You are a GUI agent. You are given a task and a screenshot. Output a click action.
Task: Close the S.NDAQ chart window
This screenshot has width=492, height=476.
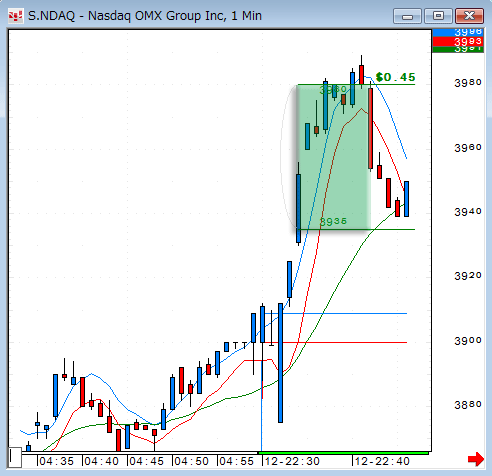coord(469,16)
